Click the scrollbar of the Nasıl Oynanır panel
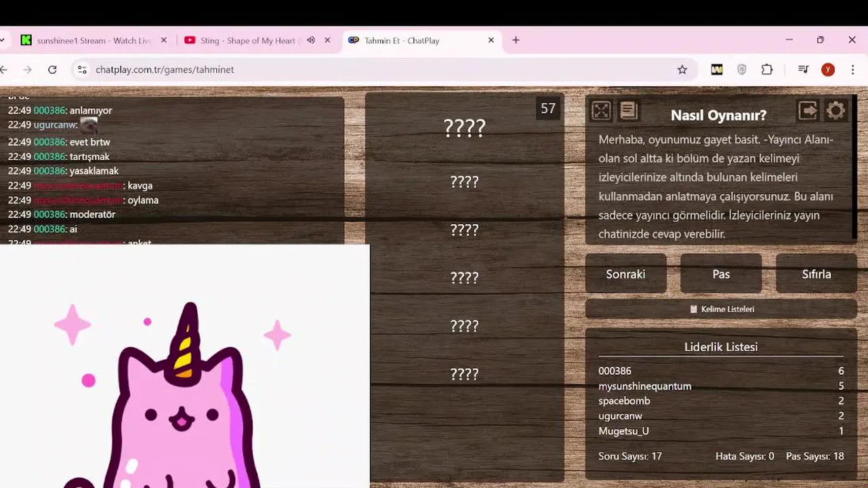 click(x=854, y=166)
